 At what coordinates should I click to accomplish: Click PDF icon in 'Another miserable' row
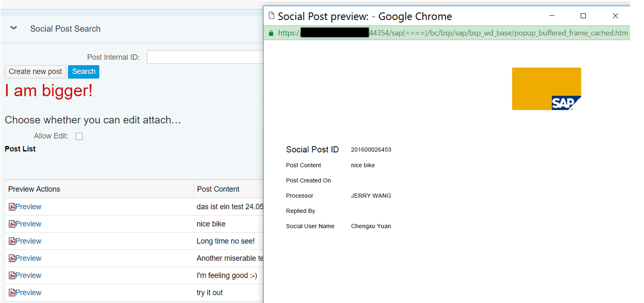point(12,258)
